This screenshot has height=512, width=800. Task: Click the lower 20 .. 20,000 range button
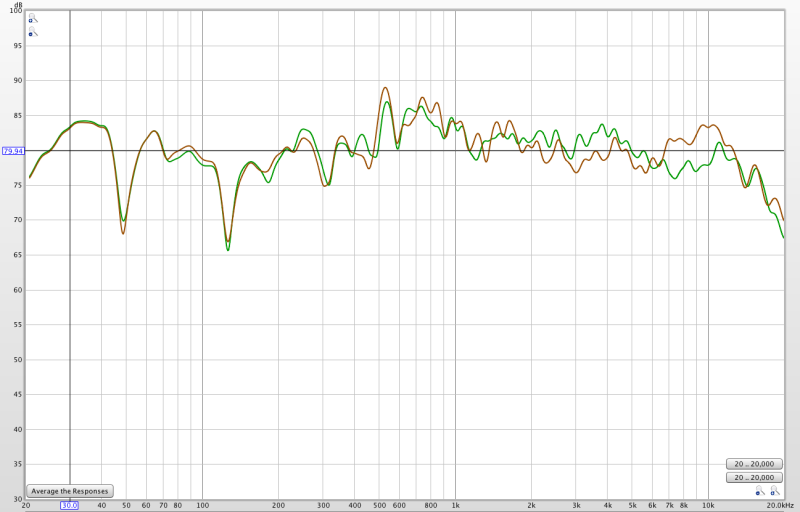(x=754, y=478)
